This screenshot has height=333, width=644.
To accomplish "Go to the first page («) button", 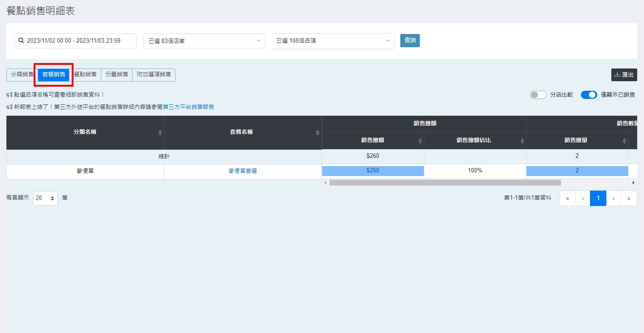I will point(567,198).
